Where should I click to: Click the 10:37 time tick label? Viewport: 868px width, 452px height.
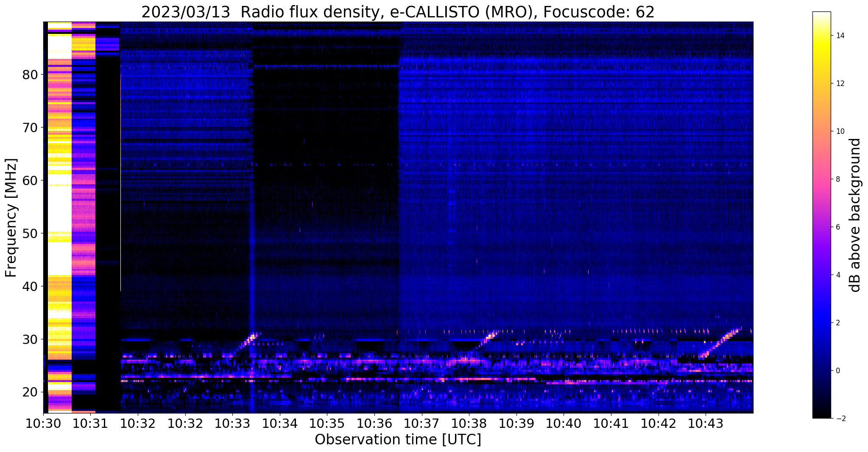pos(421,424)
